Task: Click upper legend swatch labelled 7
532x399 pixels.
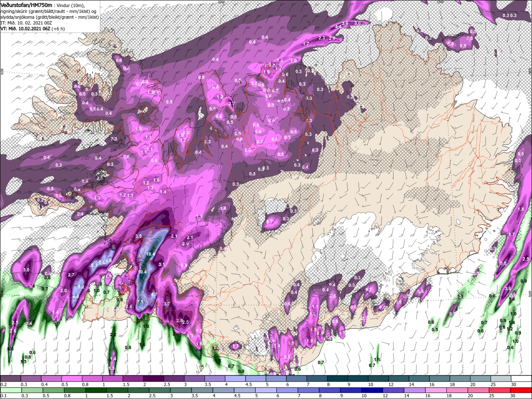Action: point(317,379)
